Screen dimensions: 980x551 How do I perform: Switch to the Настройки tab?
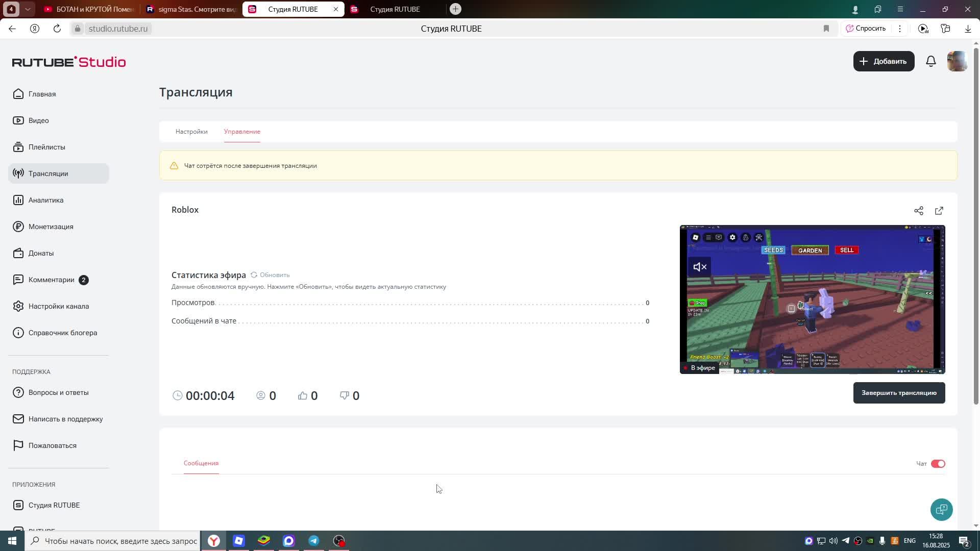(191, 132)
